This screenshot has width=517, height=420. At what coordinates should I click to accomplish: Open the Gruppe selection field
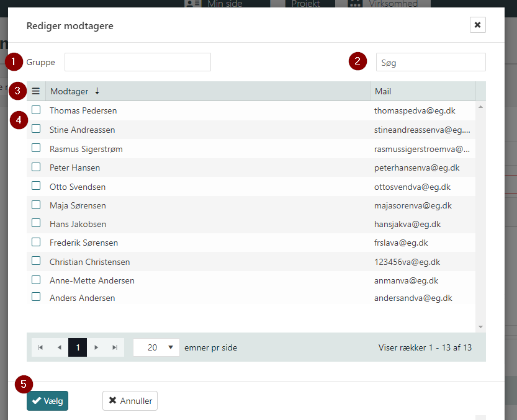(x=138, y=62)
